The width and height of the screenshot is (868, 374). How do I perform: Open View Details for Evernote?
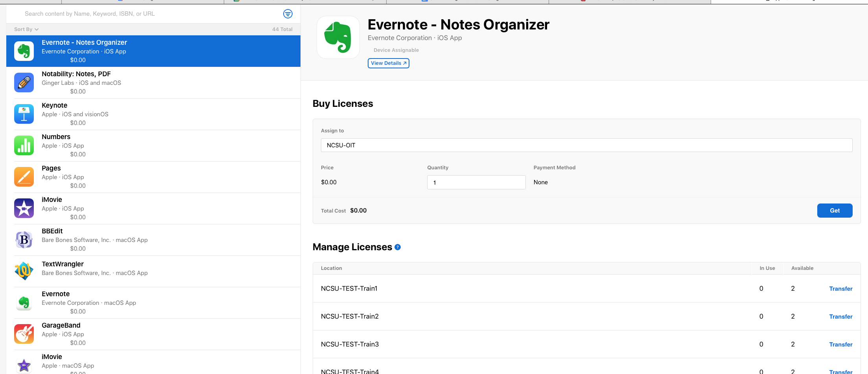[388, 63]
